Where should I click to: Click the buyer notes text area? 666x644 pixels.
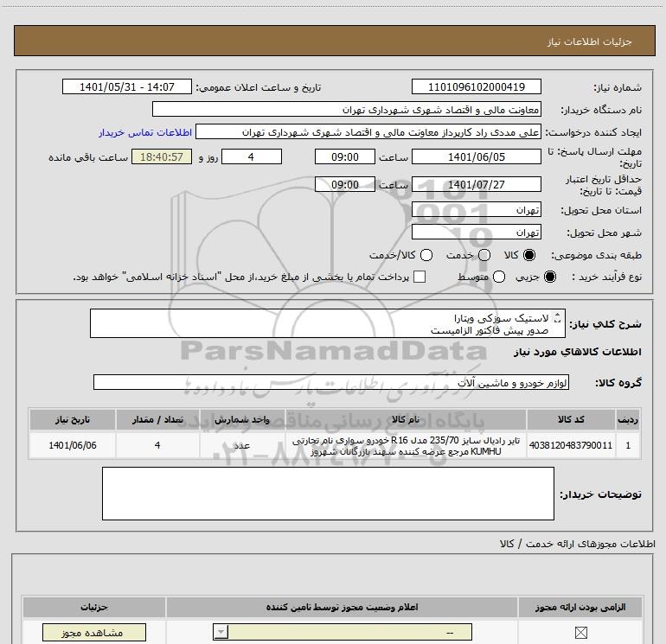(328, 494)
